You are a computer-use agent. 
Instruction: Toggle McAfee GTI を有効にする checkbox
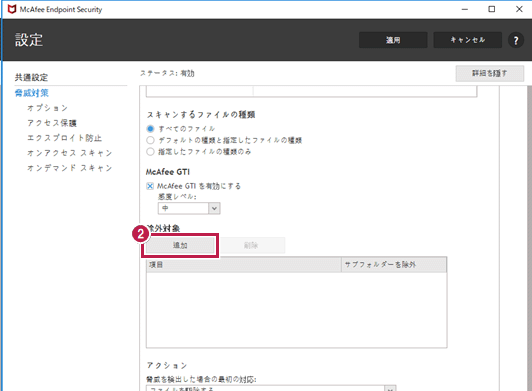point(150,186)
